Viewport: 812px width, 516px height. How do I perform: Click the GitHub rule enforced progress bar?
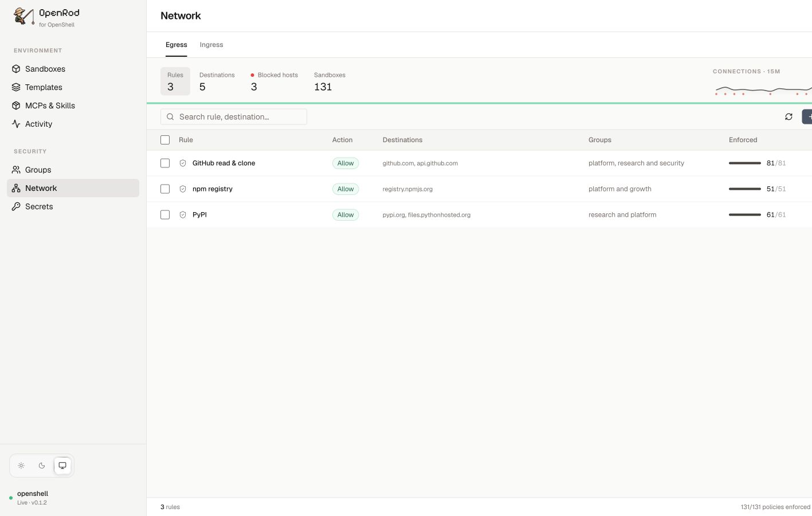pyautogui.click(x=745, y=163)
